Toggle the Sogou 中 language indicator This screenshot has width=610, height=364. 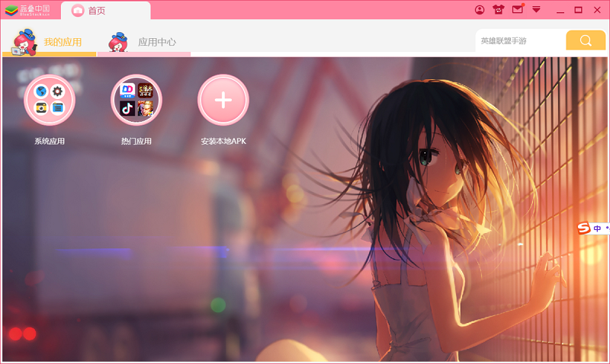597,228
